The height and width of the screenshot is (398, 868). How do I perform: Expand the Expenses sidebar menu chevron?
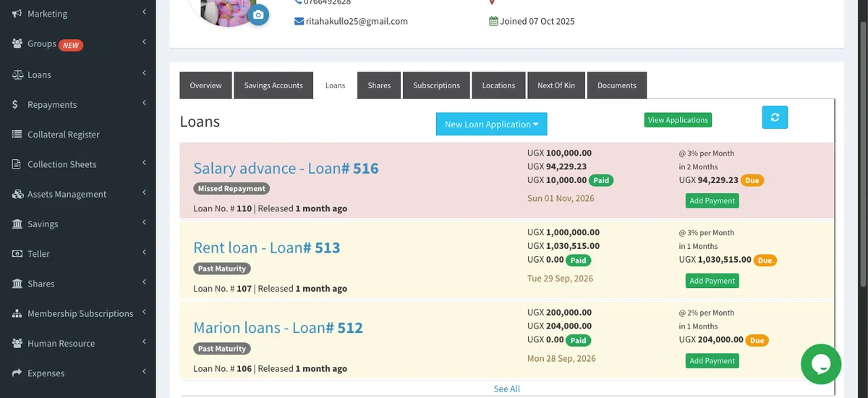[x=145, y=372]
